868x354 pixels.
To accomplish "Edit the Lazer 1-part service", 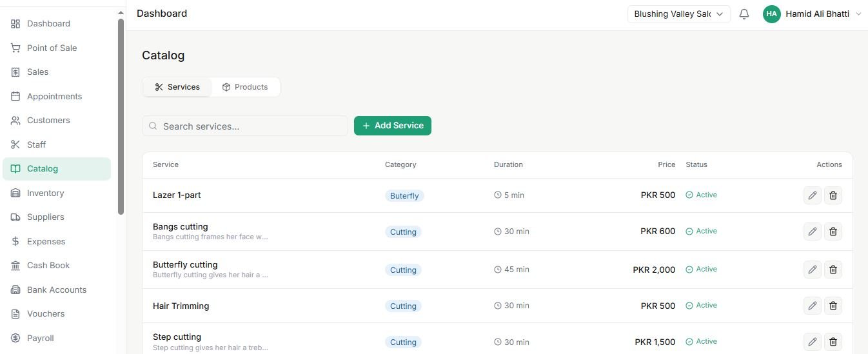I will click(x=813, y=195).
